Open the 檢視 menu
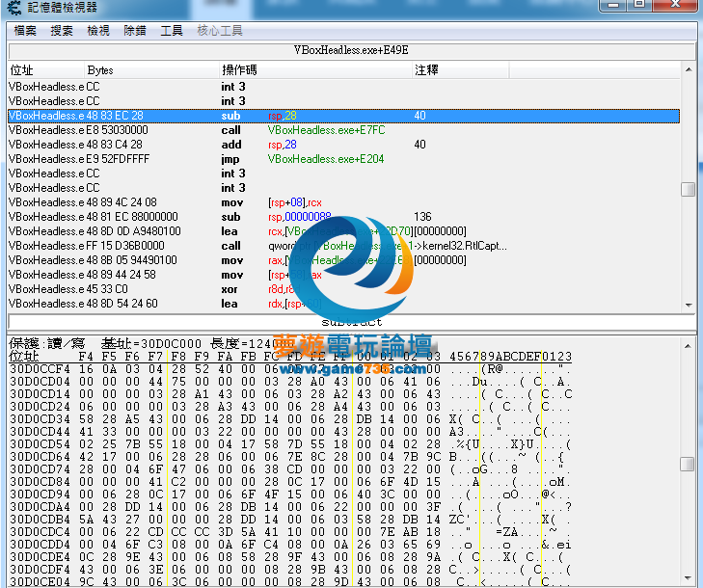The image size is (703, 588). (x=98, y=31)
